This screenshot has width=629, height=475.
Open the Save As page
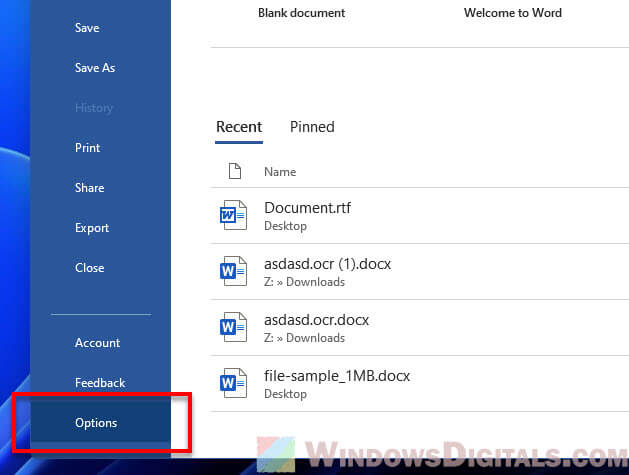pos(95,68)
